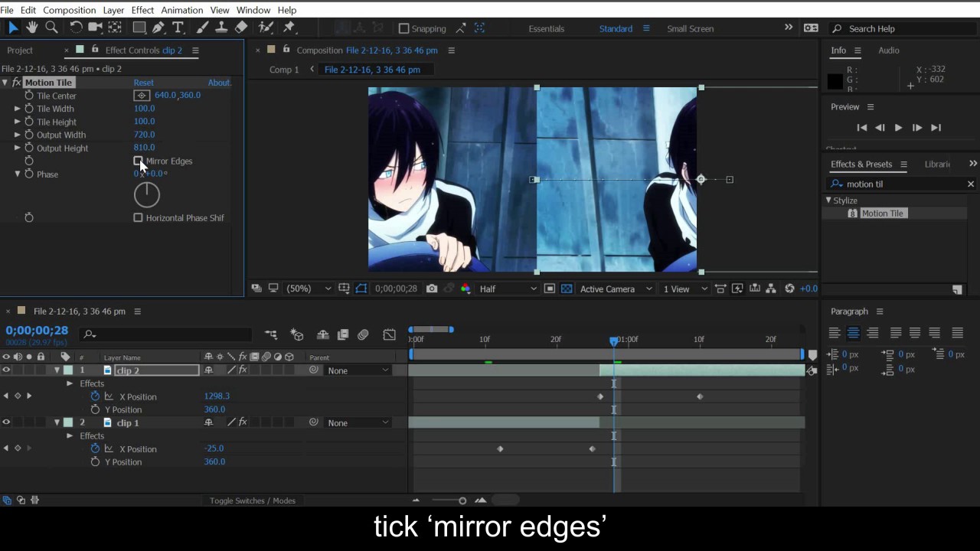Viewport: 980px width, 551px height.
Task: Click the motion blur enable icon in timeline
Action: 363,334
